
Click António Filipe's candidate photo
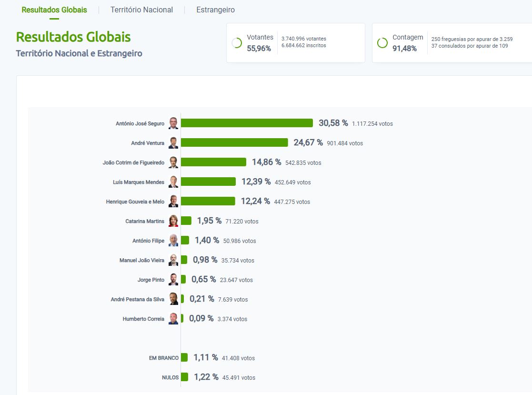[173, 241]
